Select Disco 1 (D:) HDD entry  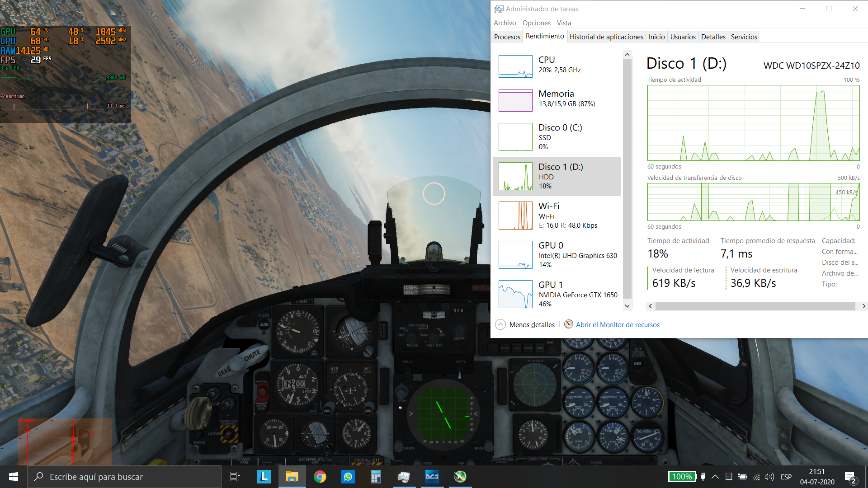557,176
